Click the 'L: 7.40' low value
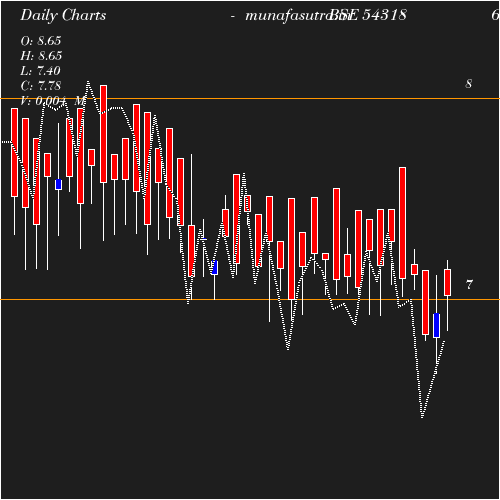The width and height of the screenshot is (500, 500). (40, 71)
